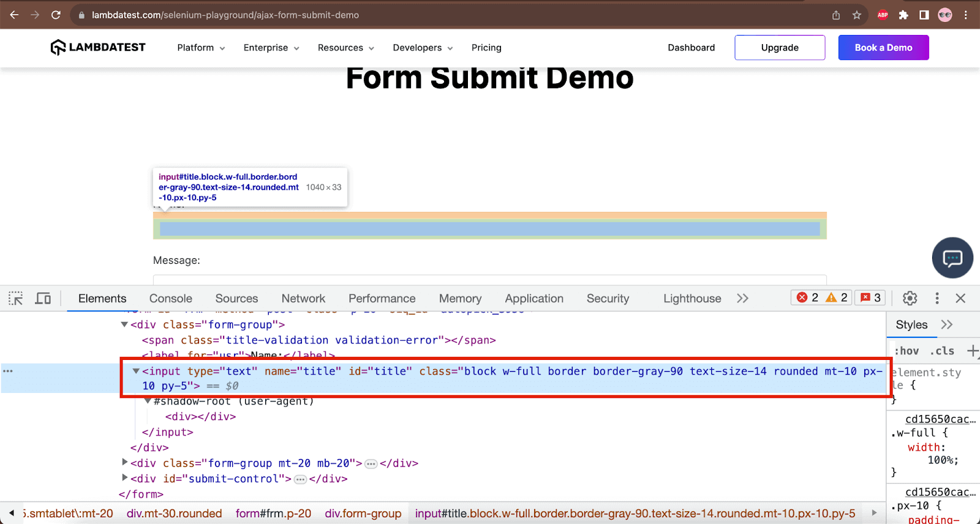Screen dimensions: 980x524
Task: Switch to the Performance tab
Action: click(x=382, y=298)
